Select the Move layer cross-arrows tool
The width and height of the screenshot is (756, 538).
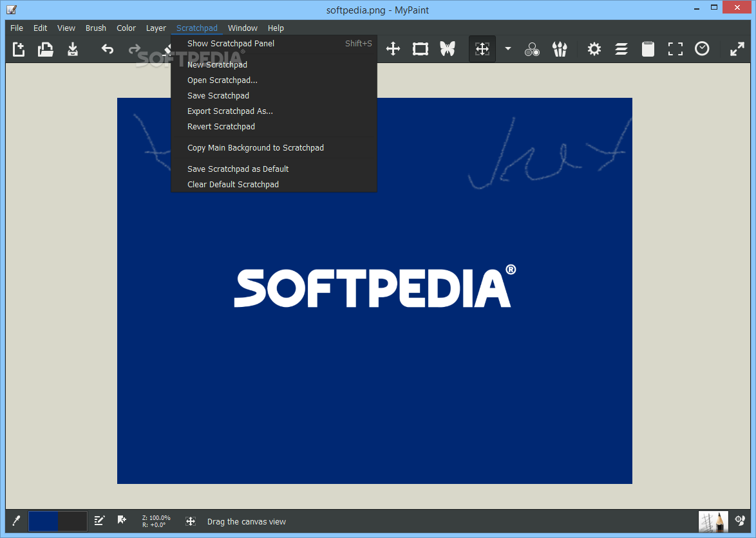coord(393,49)
